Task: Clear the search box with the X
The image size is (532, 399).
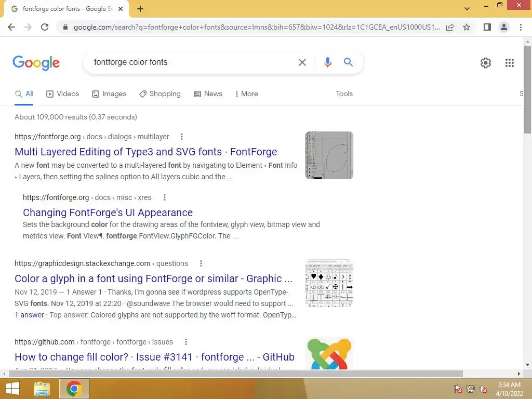Action: 302,62
